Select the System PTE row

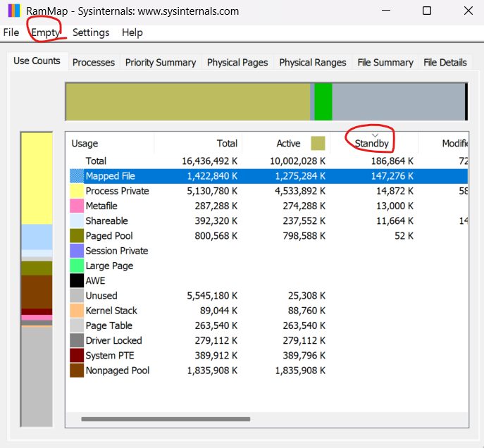coord(267,356)
